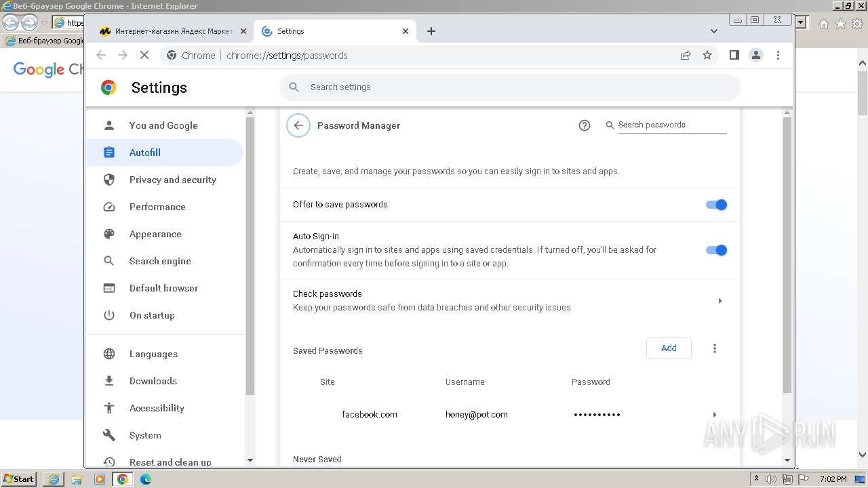Click Edge icon in the taskbar
Image resolution: width=868 pixels, height=488 pixels.
pos(146,479)
